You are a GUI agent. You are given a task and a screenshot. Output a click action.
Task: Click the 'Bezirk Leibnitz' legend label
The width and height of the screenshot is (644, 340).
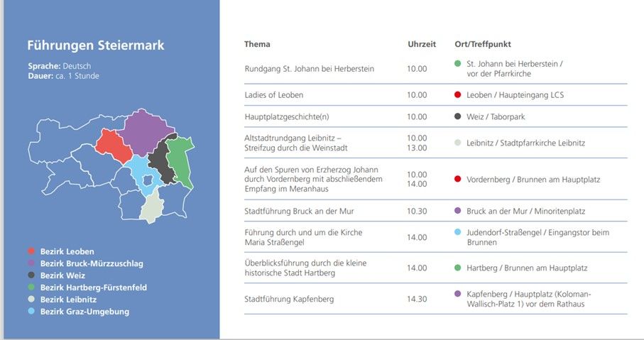[68, 300]
